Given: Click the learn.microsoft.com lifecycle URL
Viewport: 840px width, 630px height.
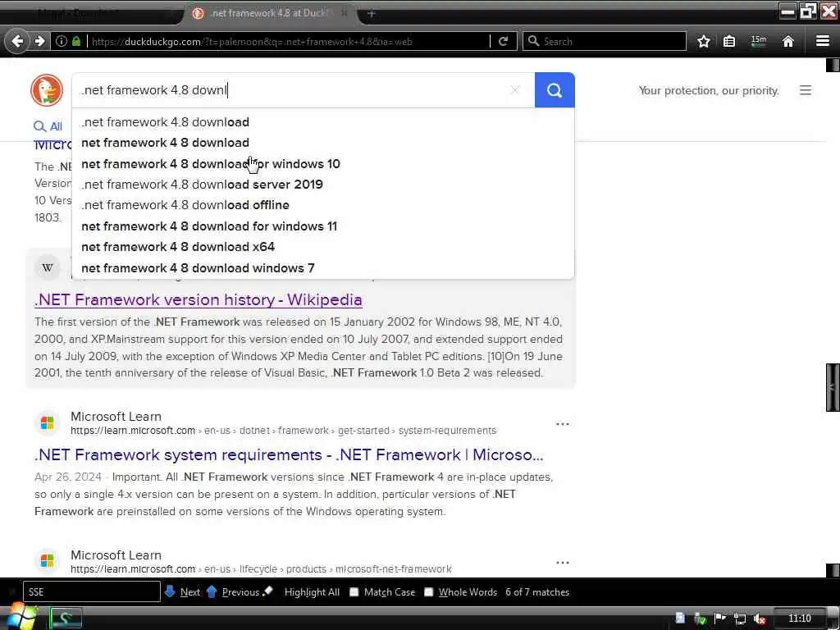Looking at the screenshot, I should 261,569.
